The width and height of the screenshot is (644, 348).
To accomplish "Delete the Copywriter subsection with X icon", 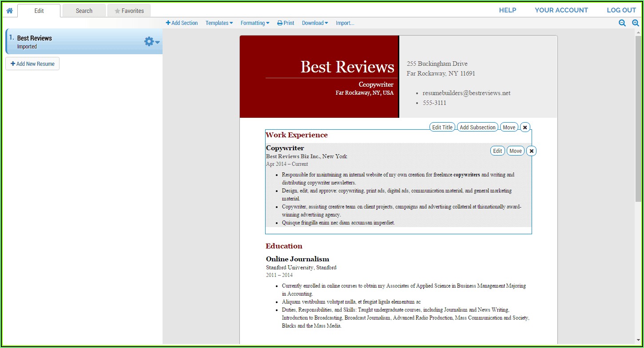I will pos(531,151).
